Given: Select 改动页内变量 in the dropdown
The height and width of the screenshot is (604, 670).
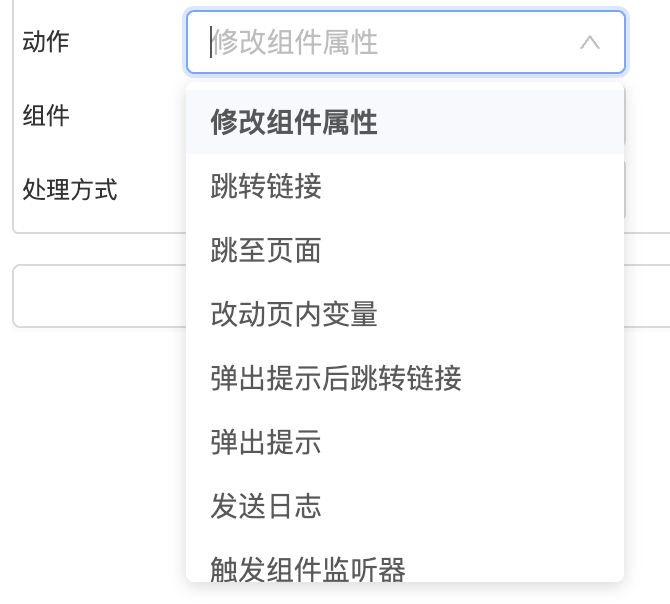Looking at the screenshot, I should (x=294, y=314).
